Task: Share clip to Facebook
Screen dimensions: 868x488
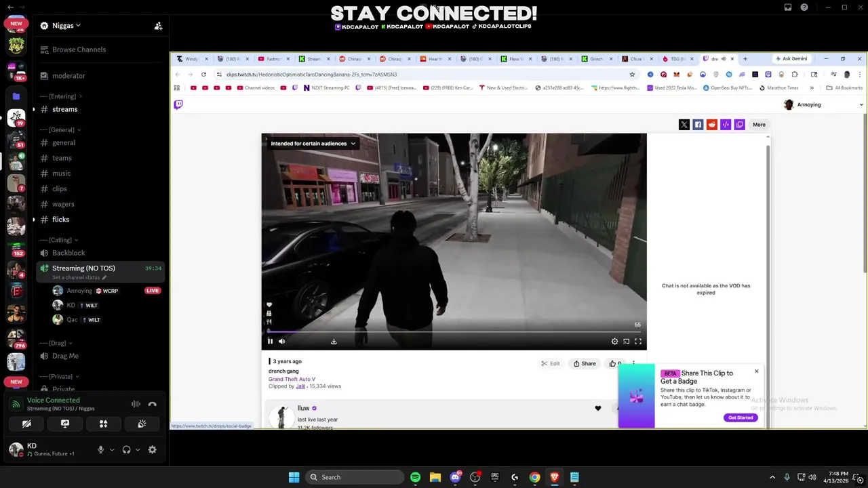Action: click(x=698, y=125)
